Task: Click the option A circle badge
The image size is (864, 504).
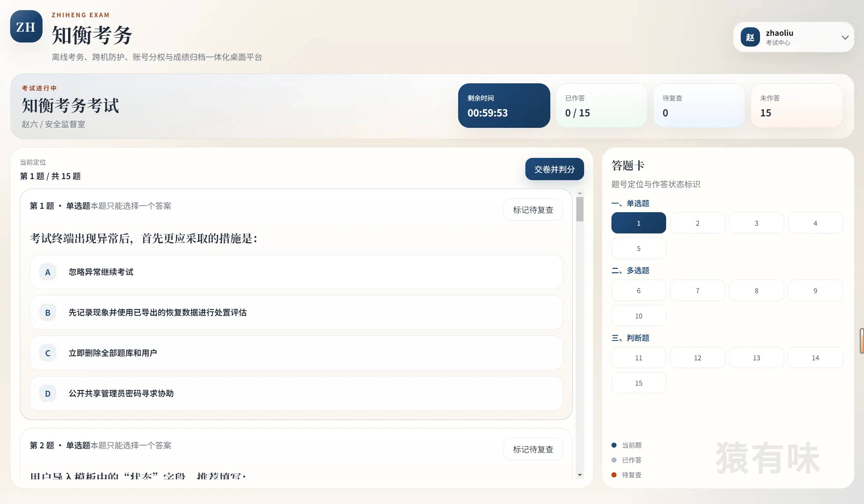Action: 48,272
